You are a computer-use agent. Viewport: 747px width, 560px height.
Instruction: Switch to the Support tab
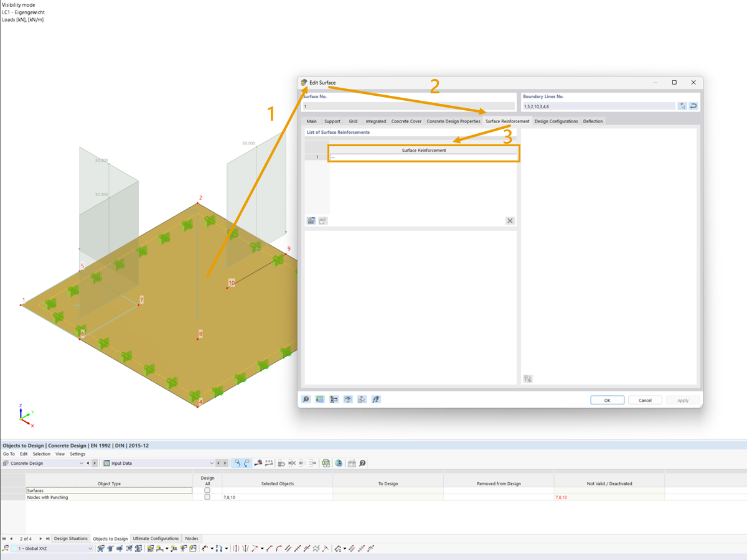point(332,121)
